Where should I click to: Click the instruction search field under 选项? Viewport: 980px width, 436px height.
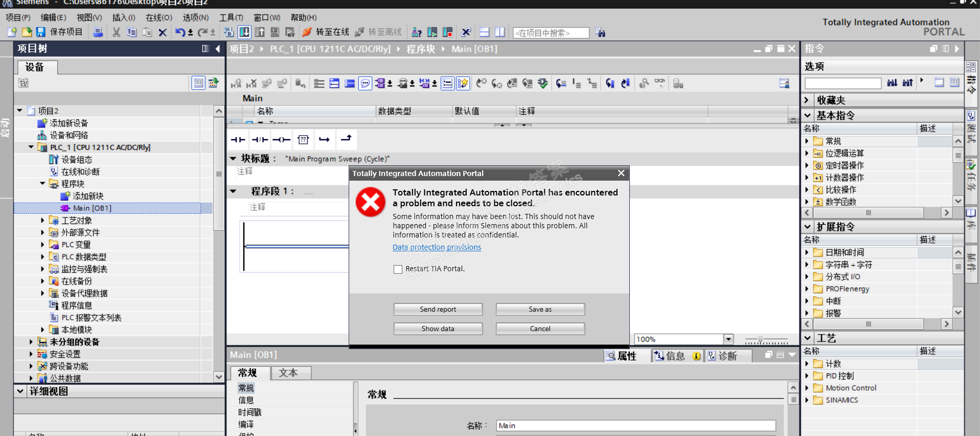click(x=843, y=83)
